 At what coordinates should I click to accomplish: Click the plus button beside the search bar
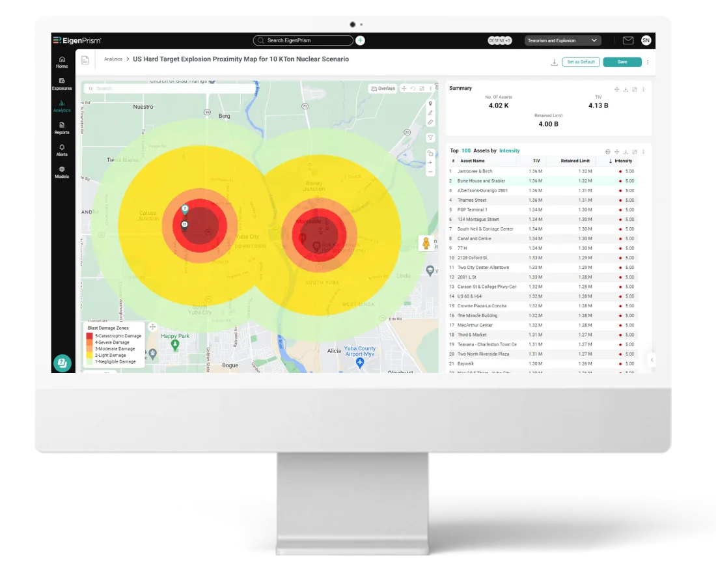click(361, 40)
